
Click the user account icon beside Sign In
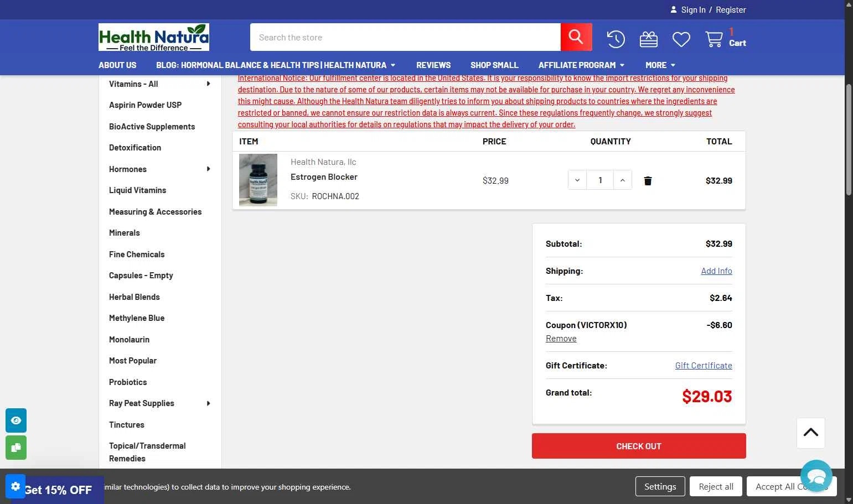pyautogui.click(x=674, y=10)
